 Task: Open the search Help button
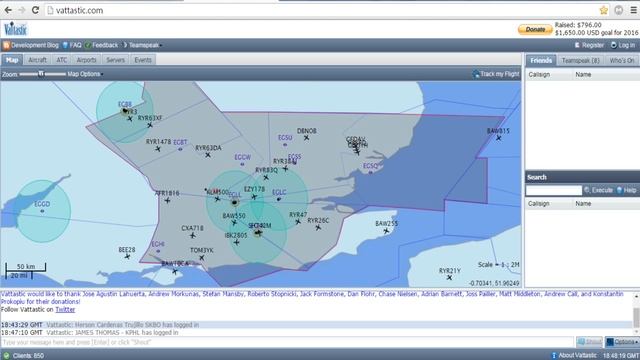coord(627,191)
